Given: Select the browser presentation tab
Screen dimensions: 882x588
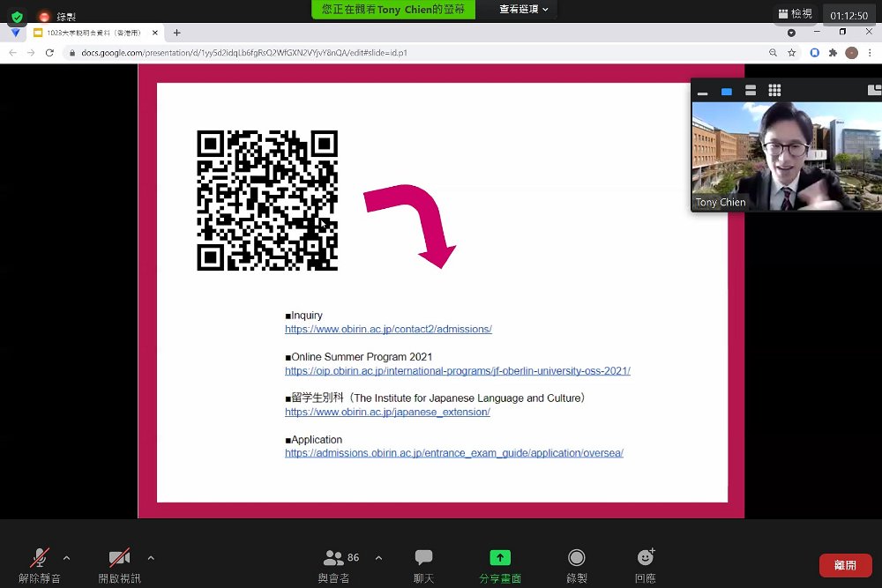Looking at the screenshot, I should [x=95, y=33].
